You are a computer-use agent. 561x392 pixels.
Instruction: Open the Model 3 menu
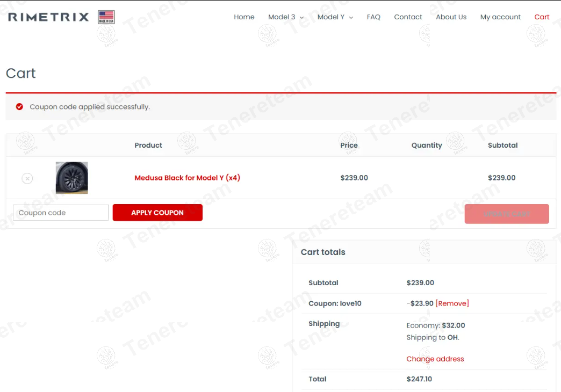click(282, 17)
